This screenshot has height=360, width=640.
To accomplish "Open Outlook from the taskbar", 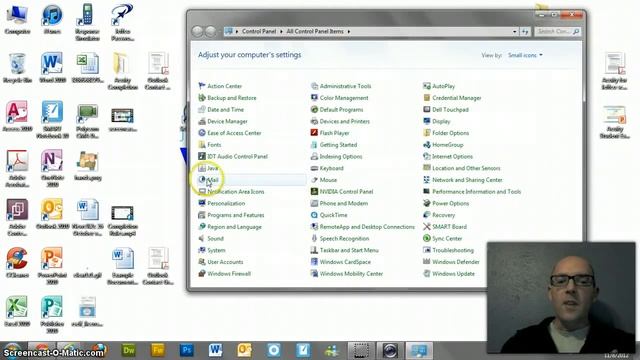I will tap(244, 350).
